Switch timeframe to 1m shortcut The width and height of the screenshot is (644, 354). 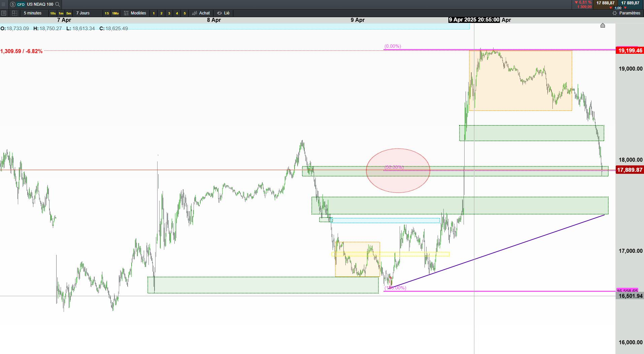click(61, 13)
